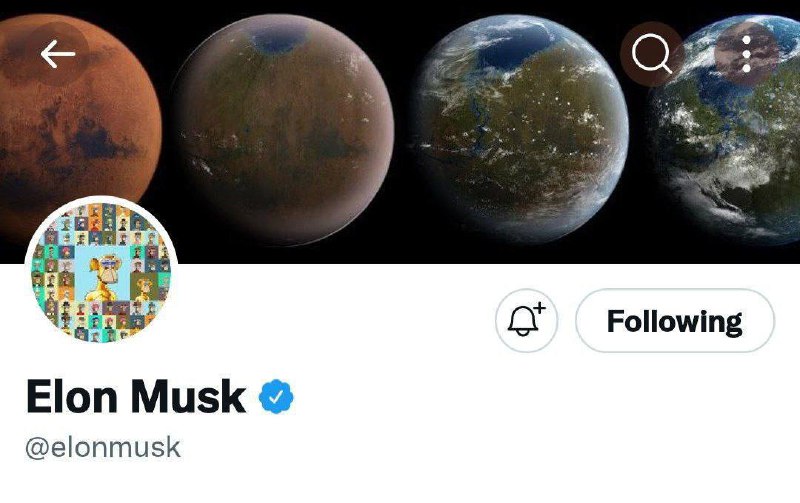
Task: Toggle the Following button to unfollow
Action: (x=675, y=321)
